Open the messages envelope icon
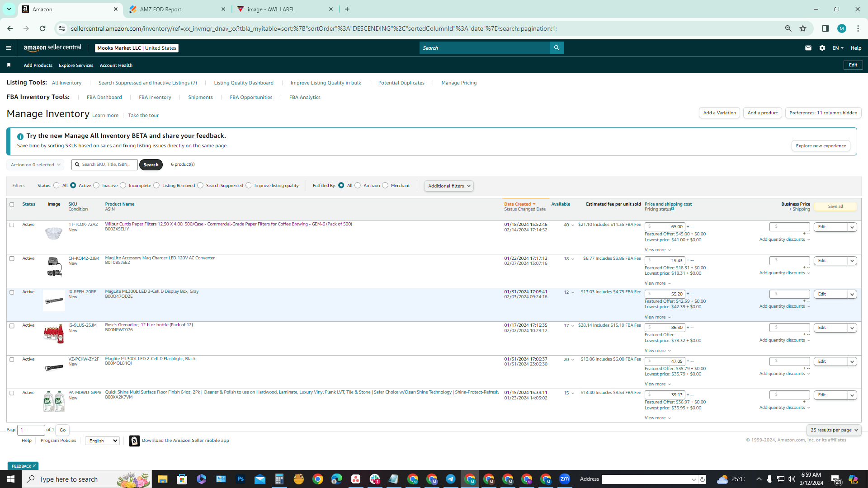This screenshot has height=488, width=868. (x=808, y=48)
